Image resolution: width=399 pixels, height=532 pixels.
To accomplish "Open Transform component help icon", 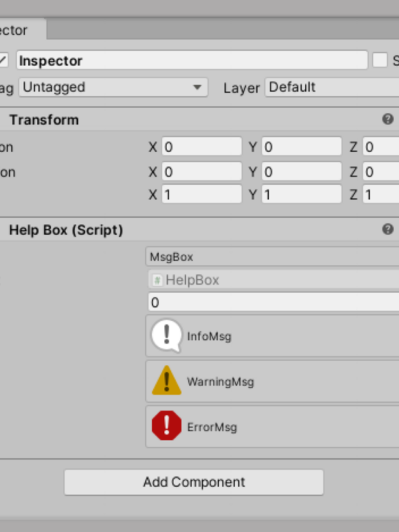I will pyautogui.click(x=388, y=119).
